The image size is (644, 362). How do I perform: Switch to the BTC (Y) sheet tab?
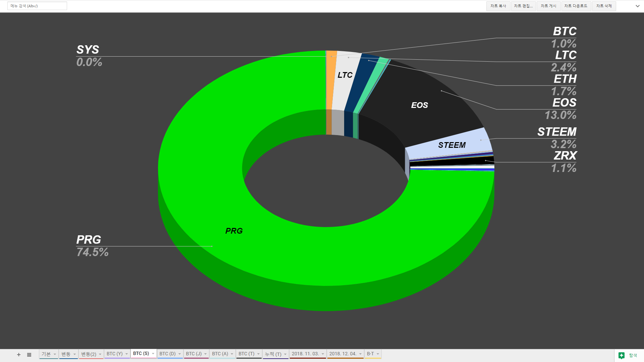tap(114, 354)
